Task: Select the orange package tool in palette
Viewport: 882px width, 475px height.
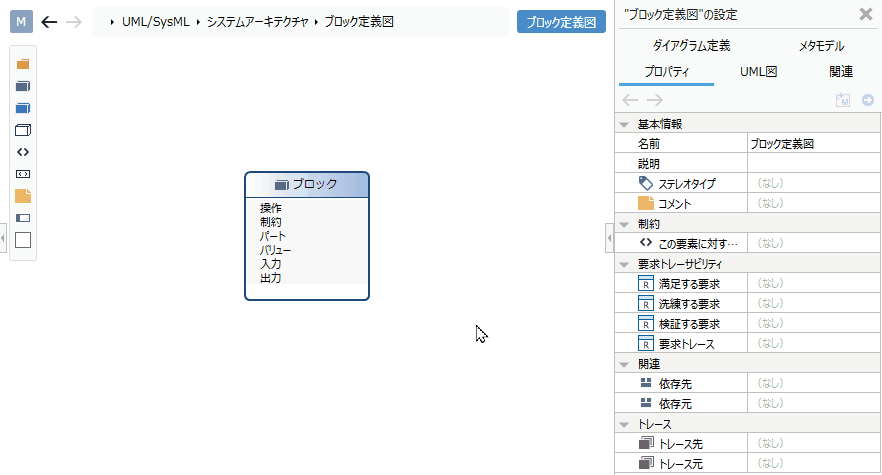Action: 23,64
